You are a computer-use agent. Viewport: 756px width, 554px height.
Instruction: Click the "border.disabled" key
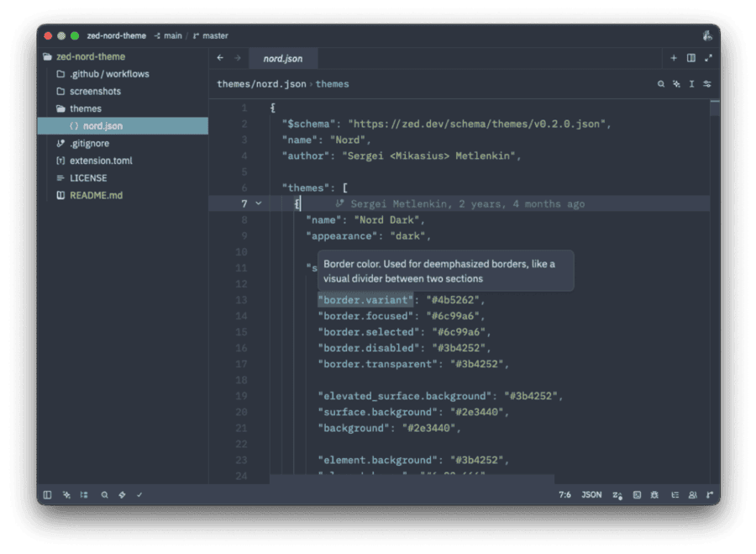(369, 348)
